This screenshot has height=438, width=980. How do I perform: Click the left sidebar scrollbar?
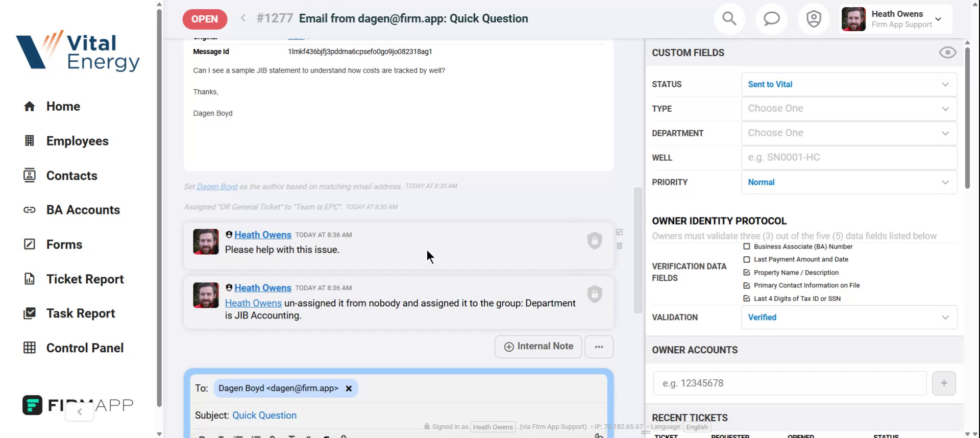pos(159,207)
